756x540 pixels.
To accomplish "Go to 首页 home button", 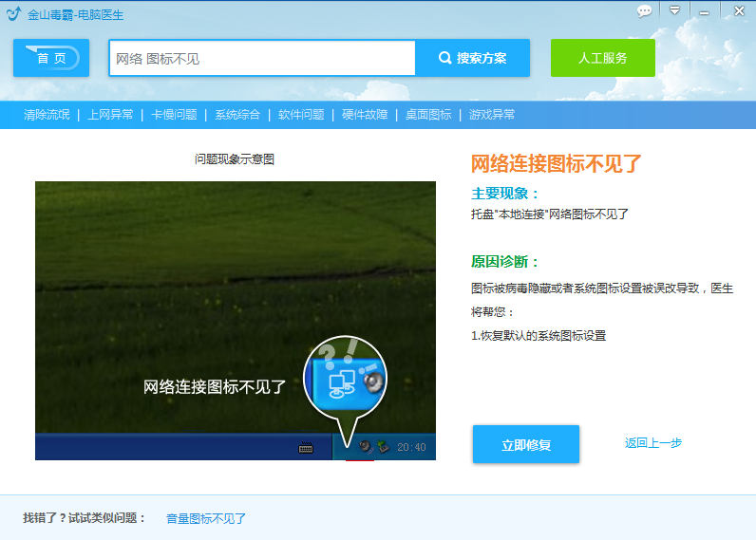I will 51,58.
